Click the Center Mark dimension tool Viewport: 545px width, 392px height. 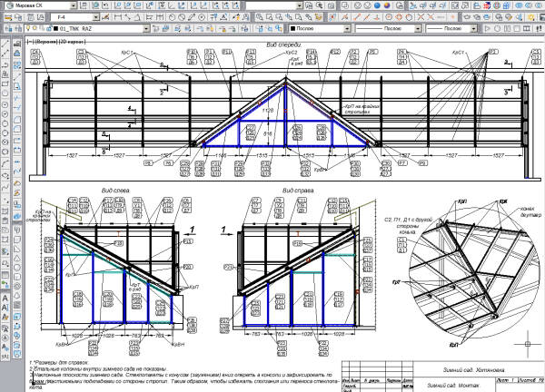pyautogui.click(x=202, y=17)
